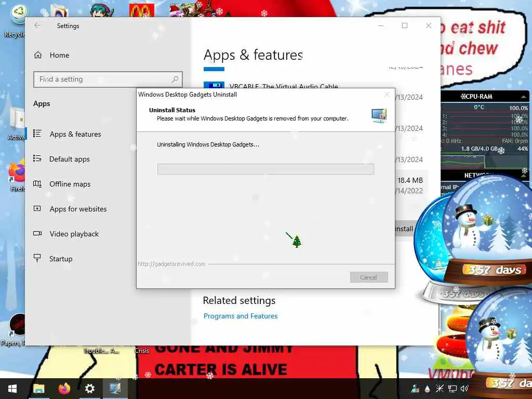
Task: Select Apps & features in sidebar
Action: (x=75, y=134)
